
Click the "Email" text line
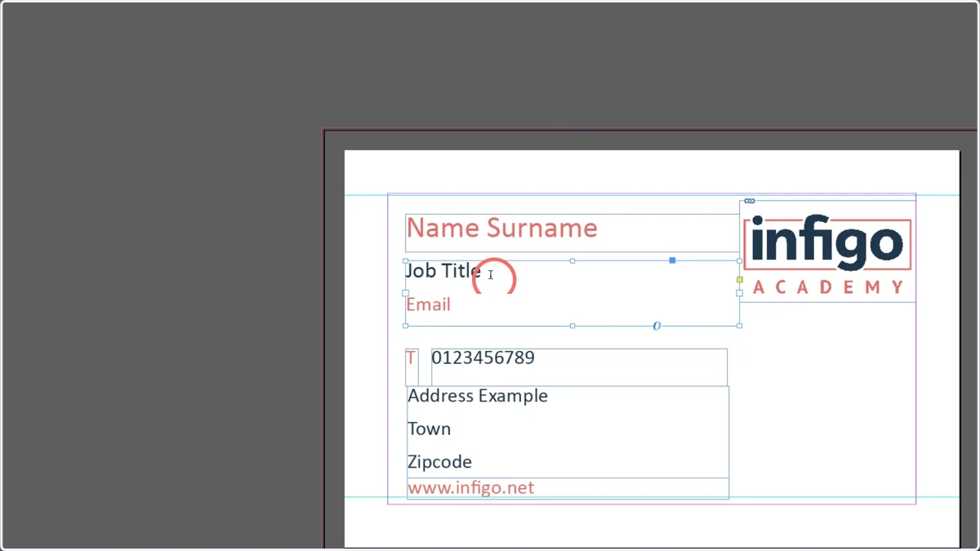click(428, 304)
